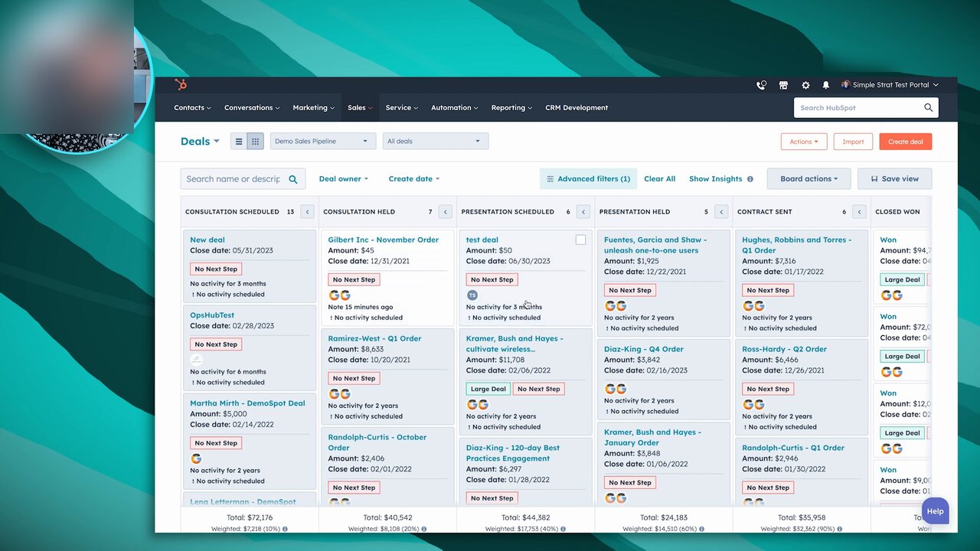
Task: Click info icon beside Weighted $8,108
Action: click(423, 529)
